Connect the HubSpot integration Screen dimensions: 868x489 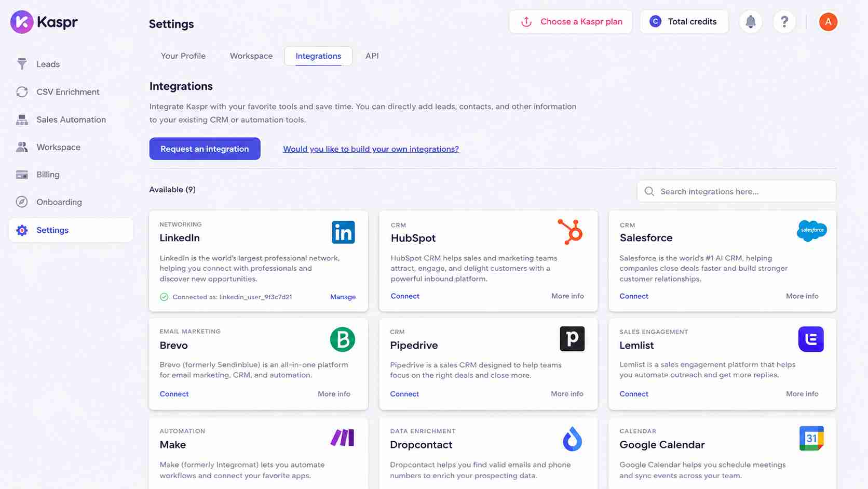pos(405,296)
